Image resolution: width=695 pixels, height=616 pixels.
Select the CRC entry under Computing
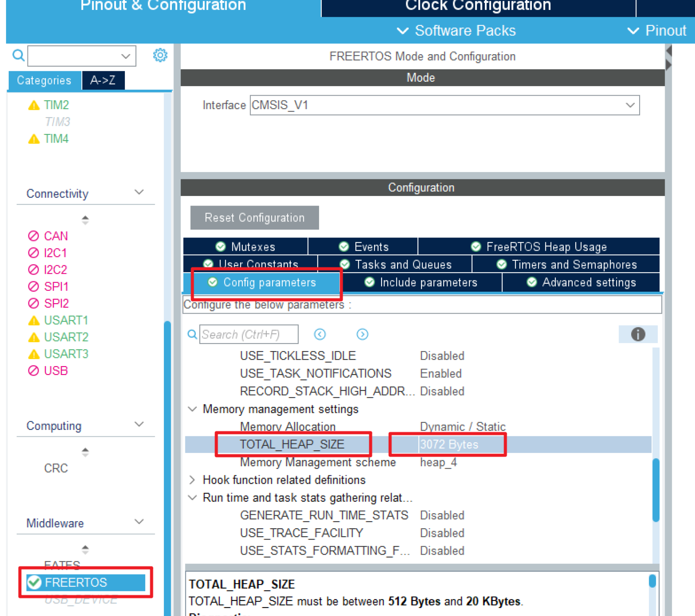pos(56,468)
